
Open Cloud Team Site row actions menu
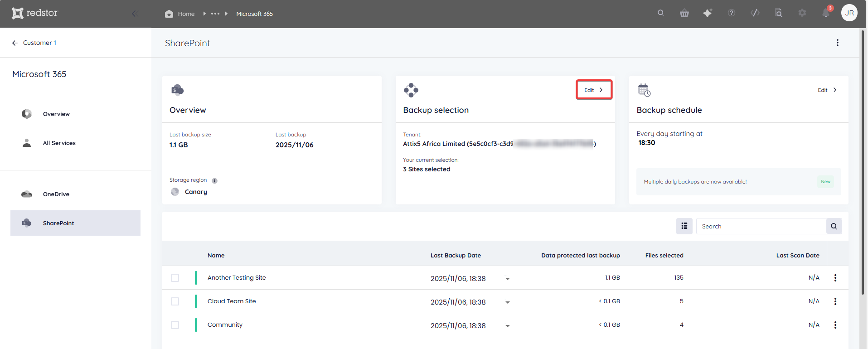coord(835,301)
